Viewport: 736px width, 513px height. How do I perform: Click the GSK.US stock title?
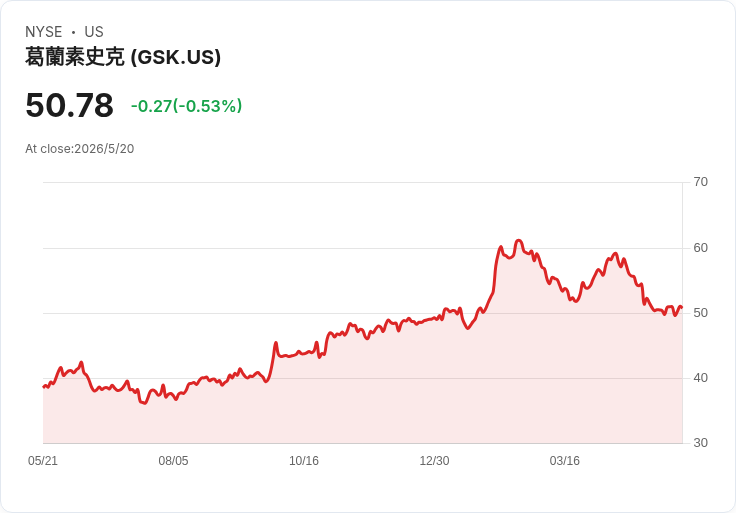click(x=123, y=57)
